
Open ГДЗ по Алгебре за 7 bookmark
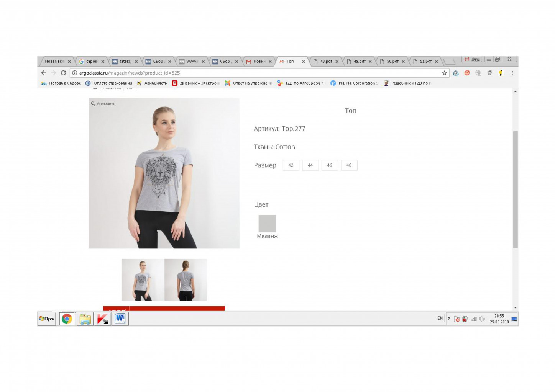301,83
